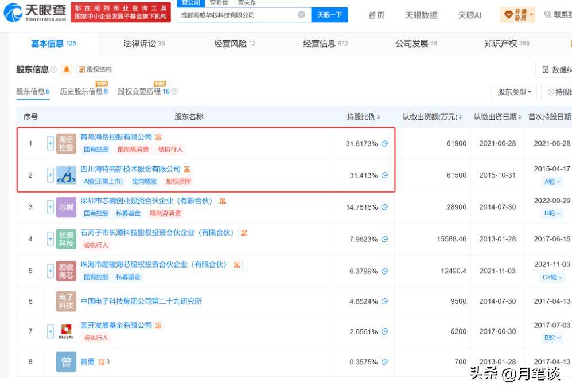Open equity pie icon for 0.3575% row
This screenshot has height=392, width=572.
(x=384, y=362)
